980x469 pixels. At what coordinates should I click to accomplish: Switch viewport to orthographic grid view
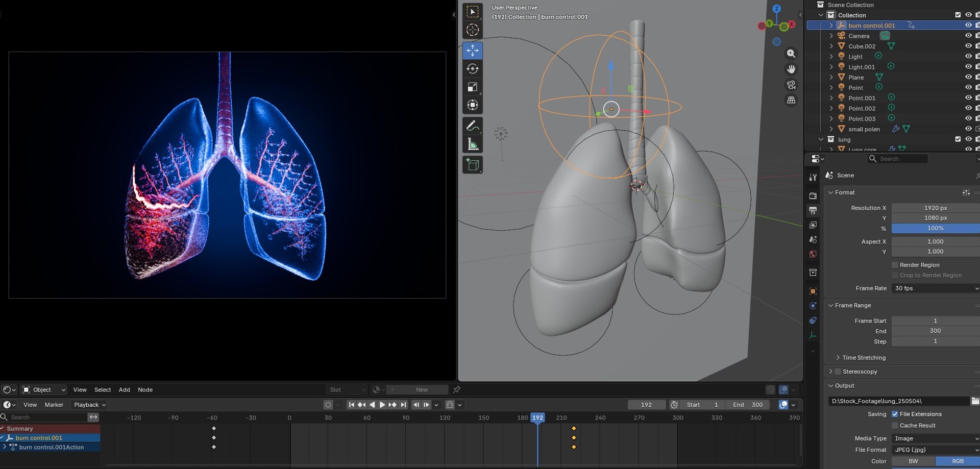791,100
